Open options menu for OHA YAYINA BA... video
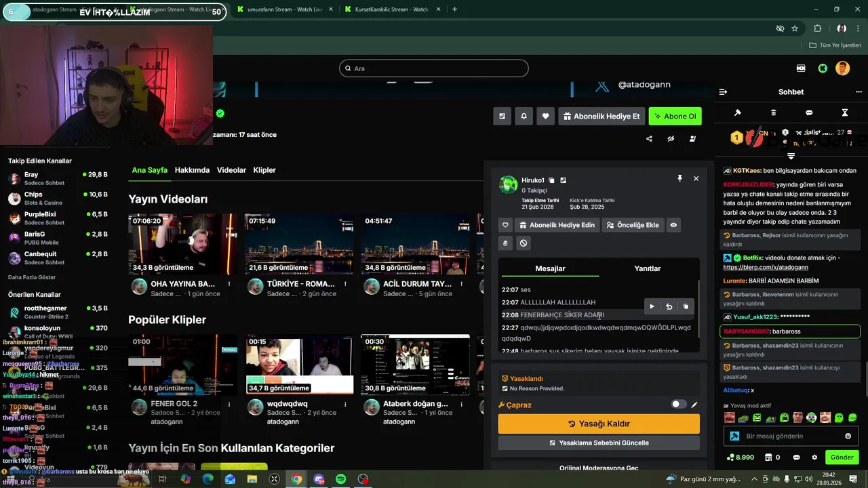868x488 pixels. (x=229, y=284)
